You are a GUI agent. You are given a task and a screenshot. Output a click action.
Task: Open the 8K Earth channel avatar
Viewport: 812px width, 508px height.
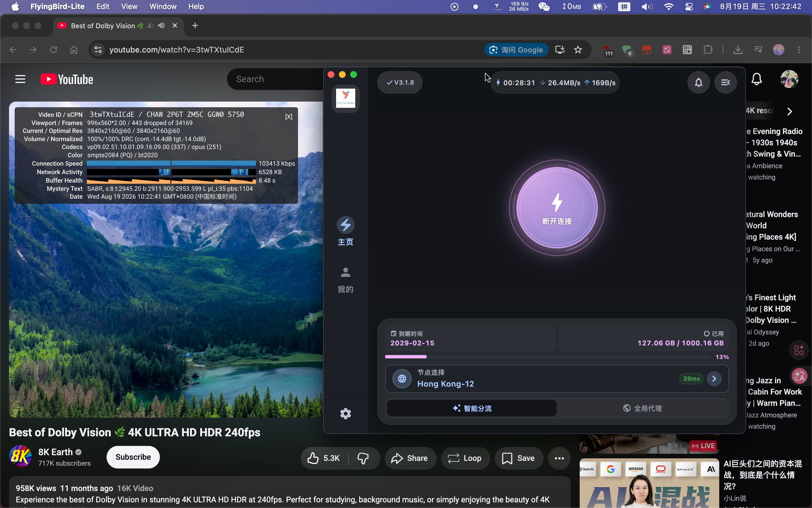[x=20, y=457]
